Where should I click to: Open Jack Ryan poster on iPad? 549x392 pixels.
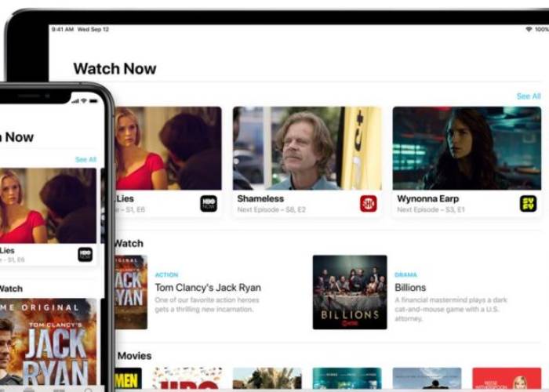(131, 292)
